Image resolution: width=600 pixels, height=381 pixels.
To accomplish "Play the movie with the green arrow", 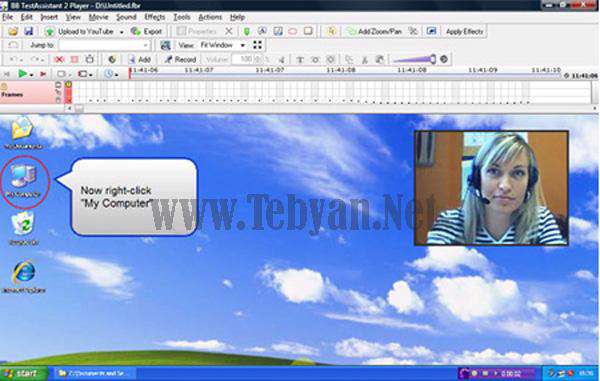I will pyautogui.click(x=23, y=74).
